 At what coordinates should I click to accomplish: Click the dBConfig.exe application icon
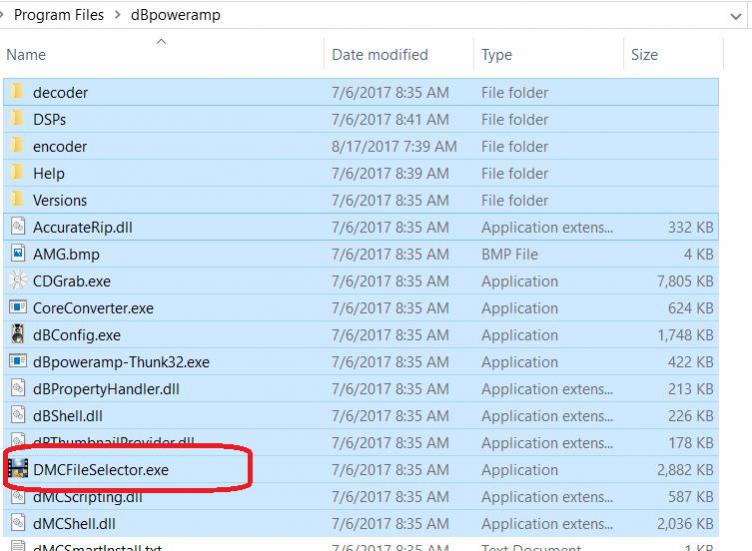click(x=17, y=335)
